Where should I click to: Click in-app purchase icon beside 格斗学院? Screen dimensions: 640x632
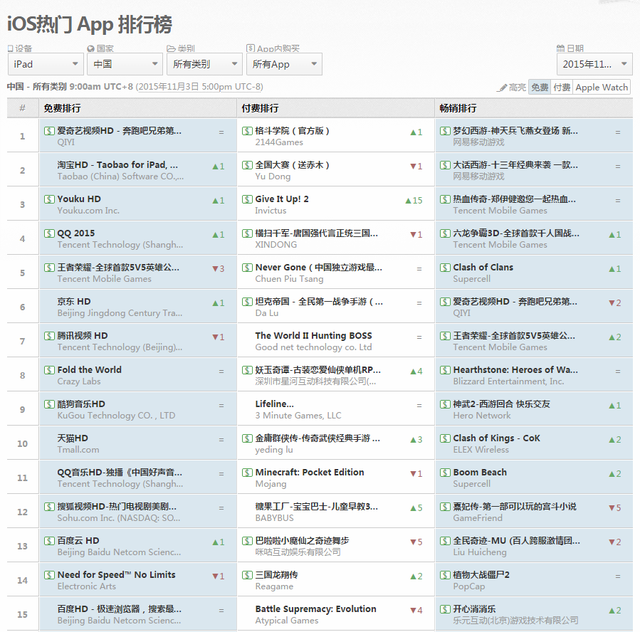247,131
